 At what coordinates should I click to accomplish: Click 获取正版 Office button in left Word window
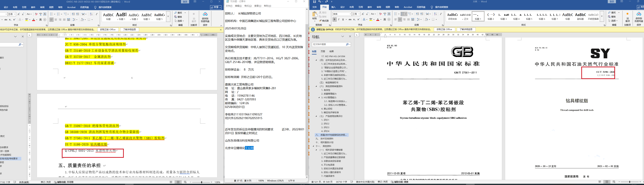[108, 30]
